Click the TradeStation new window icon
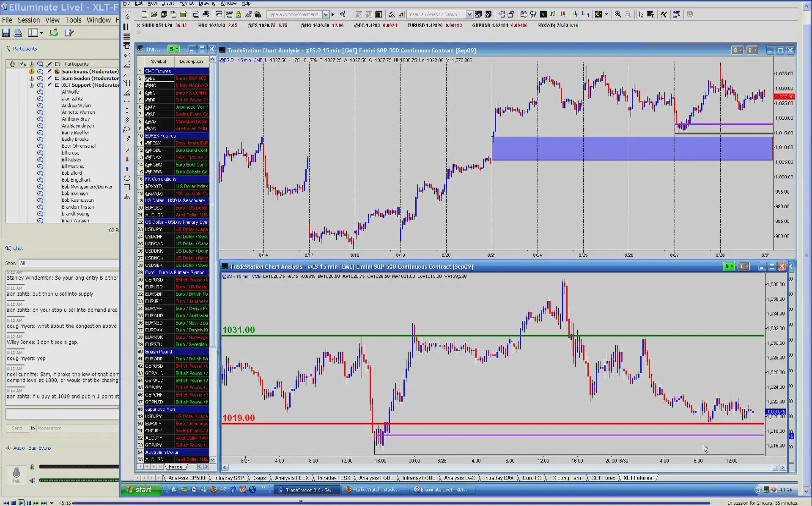Viewport: 812px width, 506px height. 144,14
